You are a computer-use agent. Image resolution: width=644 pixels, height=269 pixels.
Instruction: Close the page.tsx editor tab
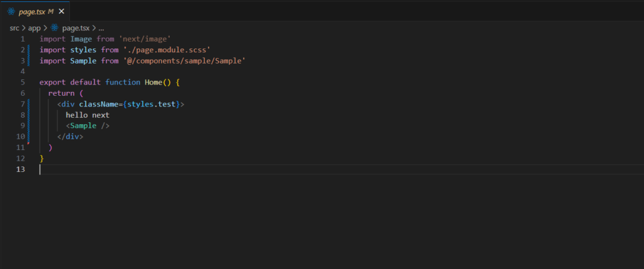click(62, 11)
